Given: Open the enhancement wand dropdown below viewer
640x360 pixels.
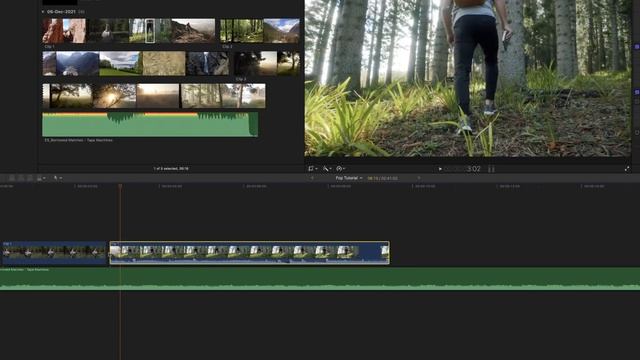Looking at the screenshot, I should pyautogui.click(x=327, y=169).
